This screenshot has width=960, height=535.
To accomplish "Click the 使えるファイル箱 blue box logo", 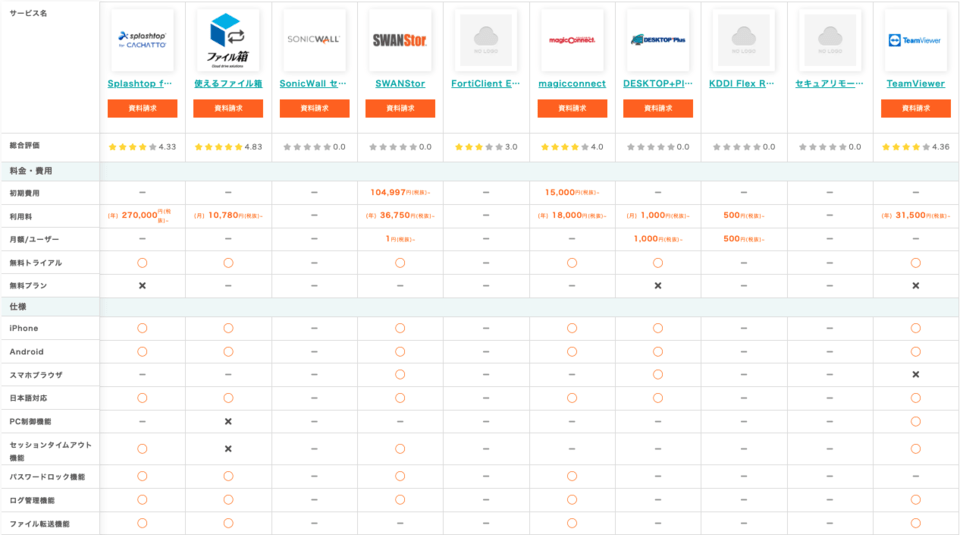I will 228,40.
